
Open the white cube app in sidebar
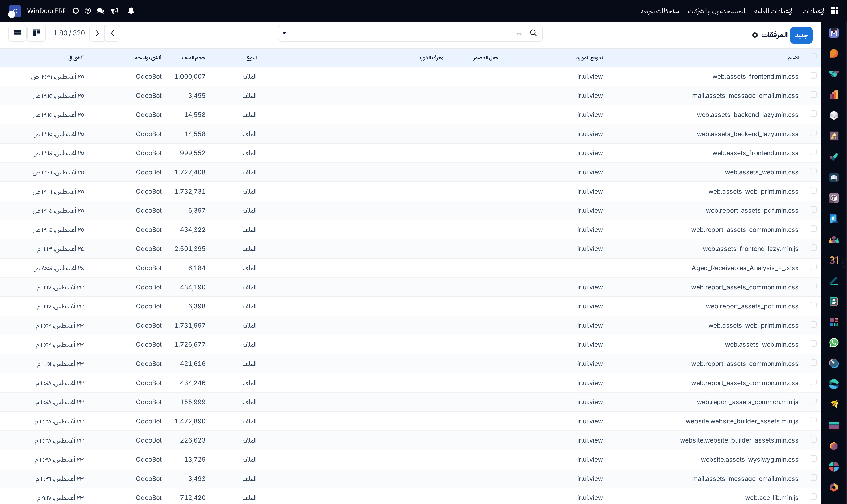pyautogui.click(x=834, y=115)
